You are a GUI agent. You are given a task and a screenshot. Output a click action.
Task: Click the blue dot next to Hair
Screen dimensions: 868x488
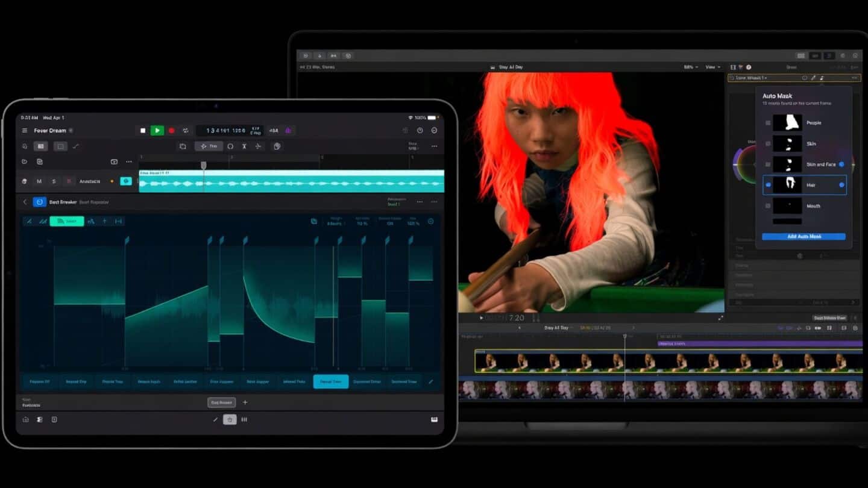(841, 185)
